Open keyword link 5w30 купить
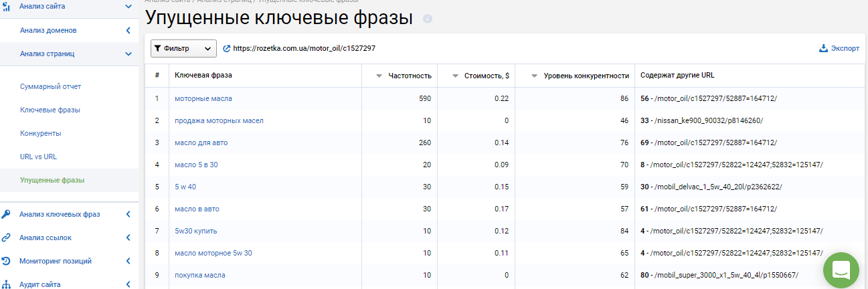Viewport: 868px width, 289px height. click(195, 231)
